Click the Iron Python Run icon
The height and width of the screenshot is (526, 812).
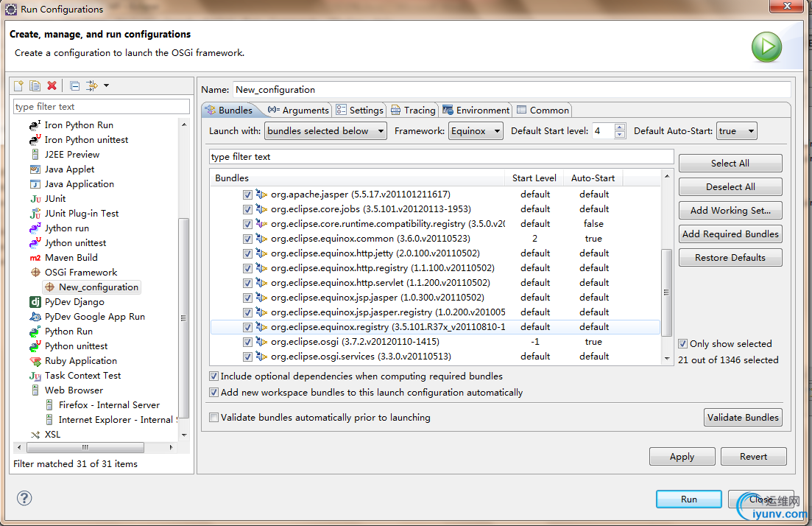pos(35,125)
